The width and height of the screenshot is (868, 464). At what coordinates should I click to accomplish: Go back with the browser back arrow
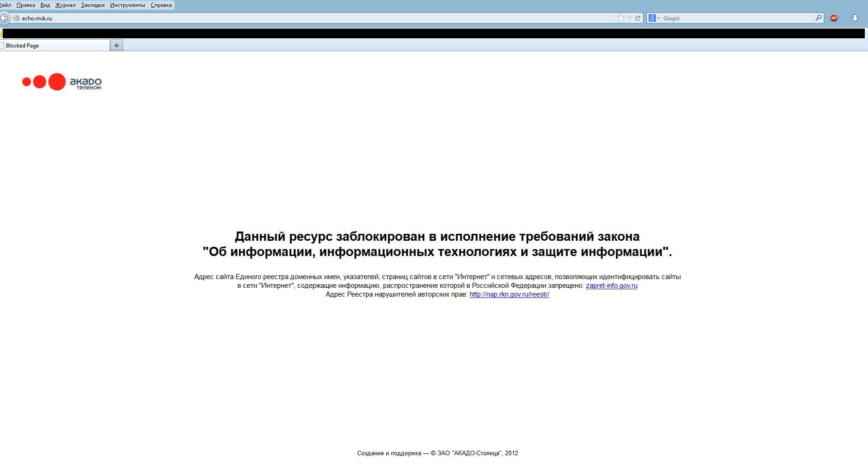coord(4,18)
